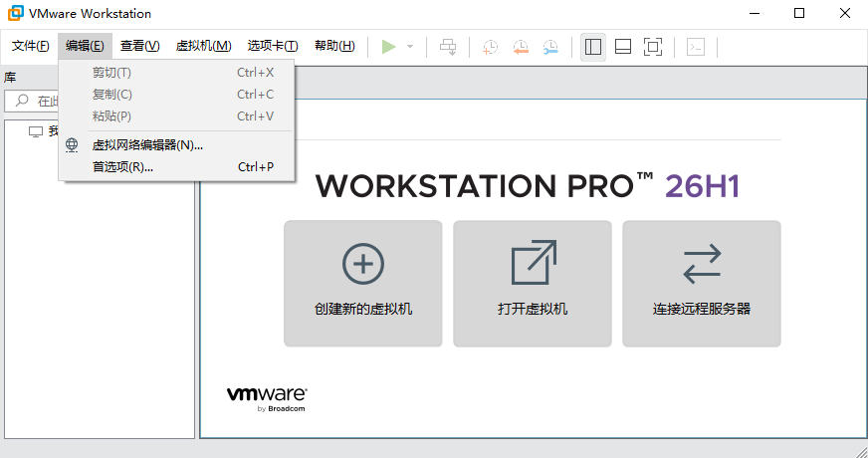Image resolution: width=868 pixels, height=458 pixels.
Task: Click the green power on play icon
Action: pos(389,47)
